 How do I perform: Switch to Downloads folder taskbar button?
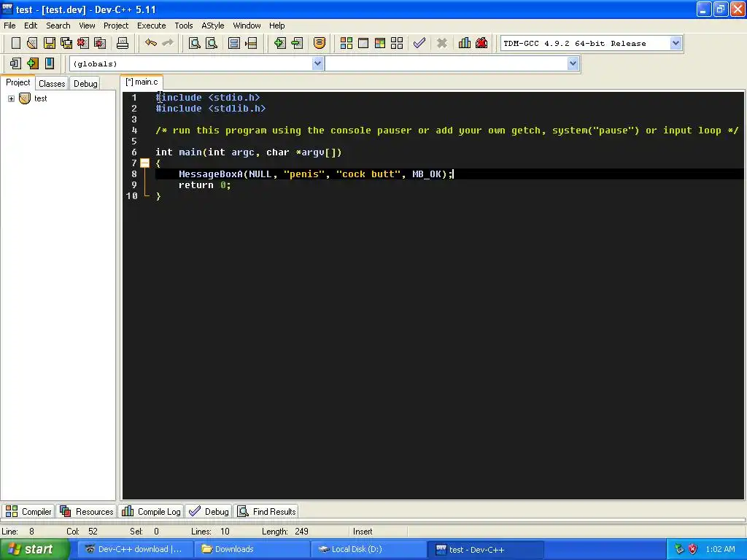tap(252, 549)
